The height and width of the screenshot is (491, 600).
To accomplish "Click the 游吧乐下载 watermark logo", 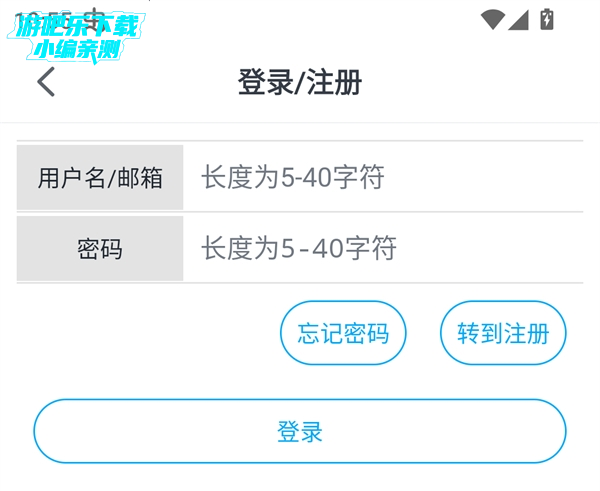I will (80, 27).
